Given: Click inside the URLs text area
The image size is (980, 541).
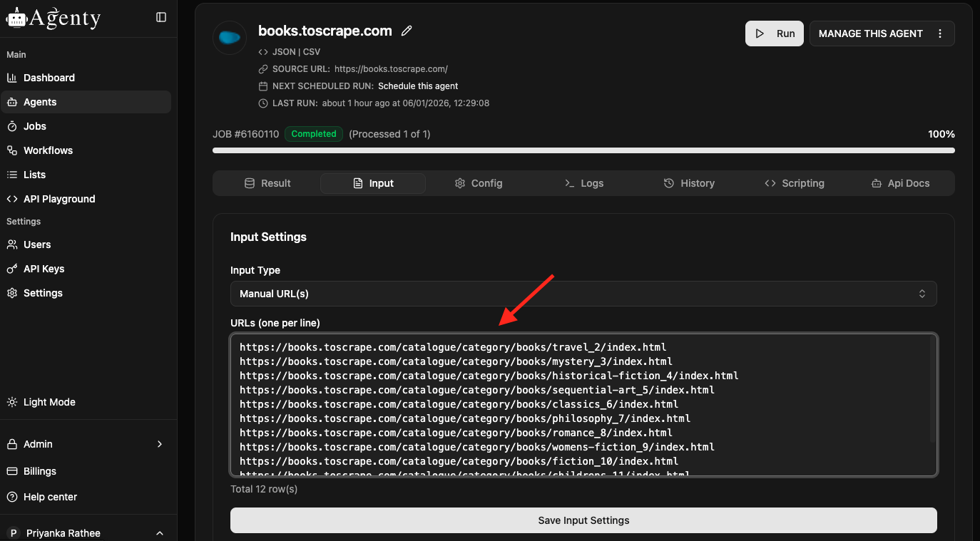Looking at the screenshot, I should pos(583,404).
